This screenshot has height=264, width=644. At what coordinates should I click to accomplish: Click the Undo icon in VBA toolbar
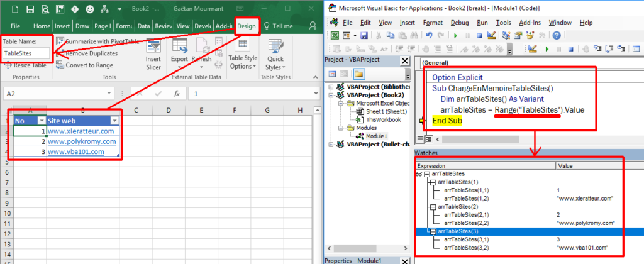(429, 35)
